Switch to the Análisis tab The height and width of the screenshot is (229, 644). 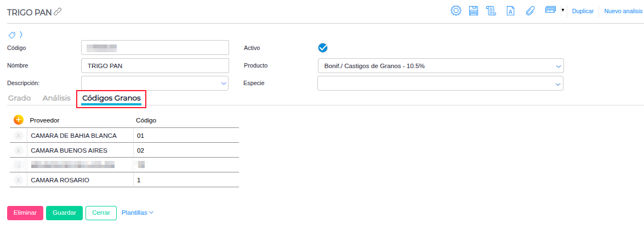click(56, 98)
